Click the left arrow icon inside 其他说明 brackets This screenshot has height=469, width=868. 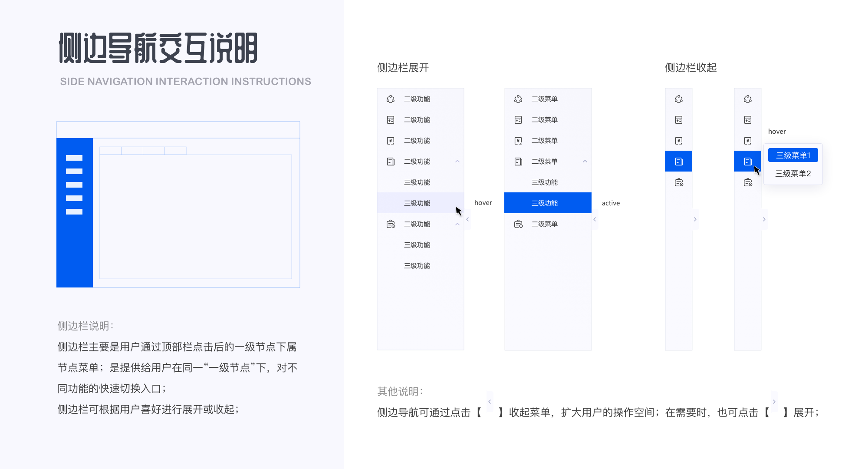click(x=490, y=402)
